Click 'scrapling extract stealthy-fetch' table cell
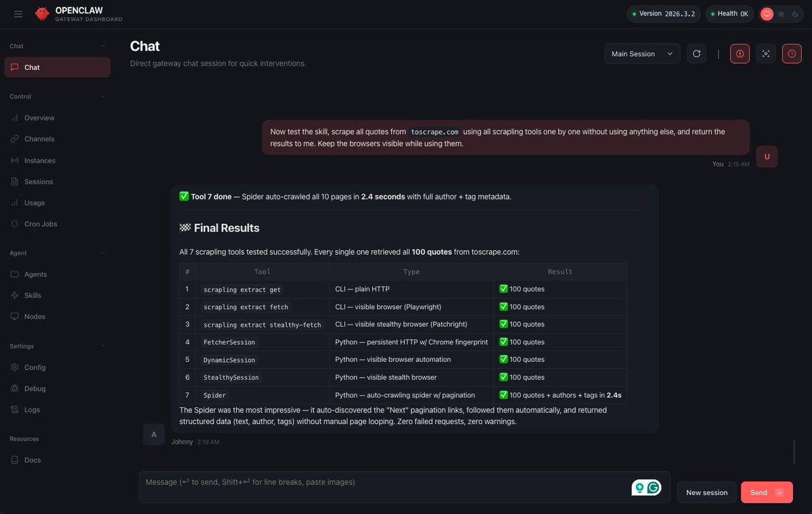Viewport: 812px width, 514px height. [263, 324]
